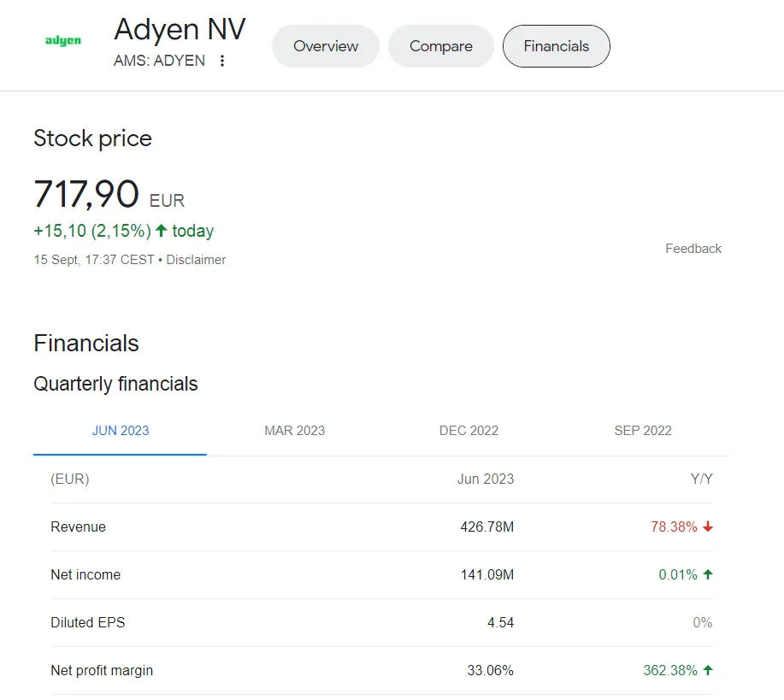Screen dimensions: 784x700
Task: Open the Overview tab
Action: (326, 46)
